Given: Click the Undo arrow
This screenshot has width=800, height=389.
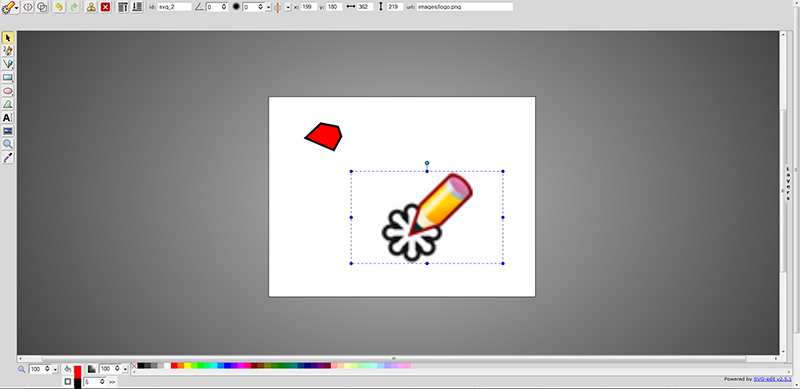Looking at the screenshot, I should 60,7.
